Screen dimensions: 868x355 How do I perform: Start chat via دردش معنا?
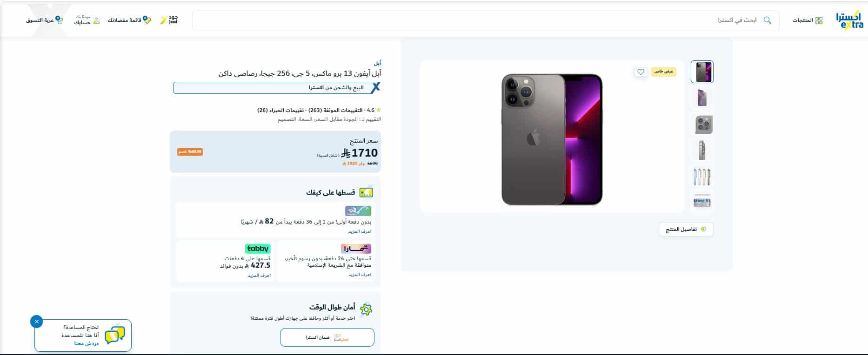pos(87,343)
